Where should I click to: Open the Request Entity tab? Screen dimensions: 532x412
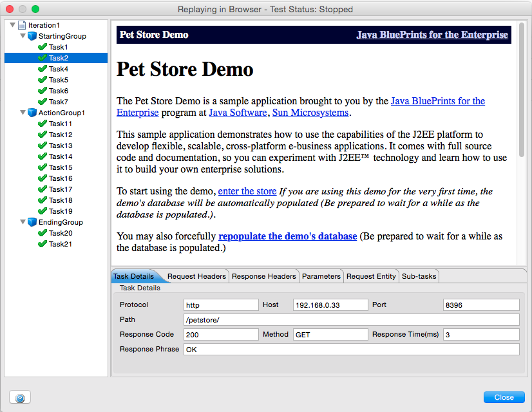[x=371, y=276]
